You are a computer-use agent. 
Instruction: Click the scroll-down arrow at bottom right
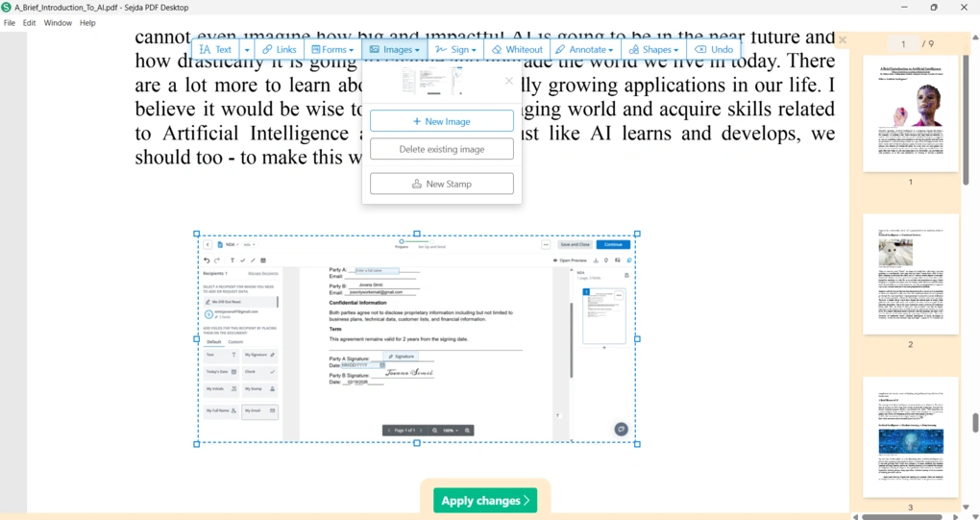pos(975,516)
